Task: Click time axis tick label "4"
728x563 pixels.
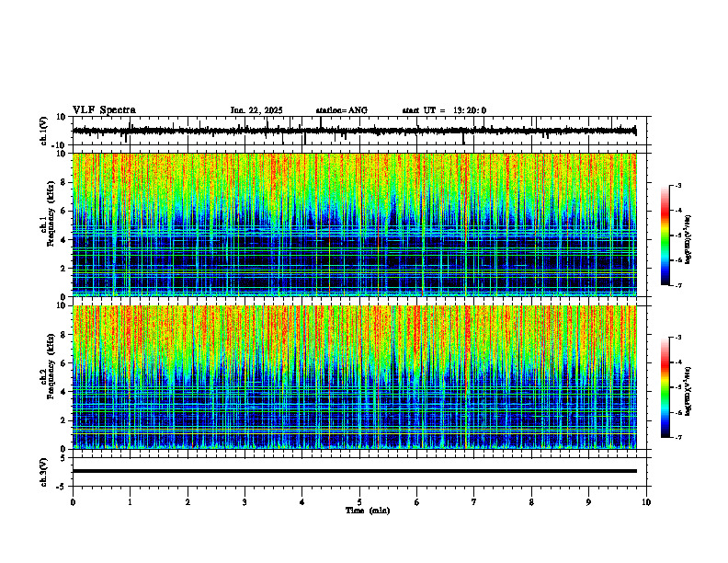Action: click(x=302, y=502)
